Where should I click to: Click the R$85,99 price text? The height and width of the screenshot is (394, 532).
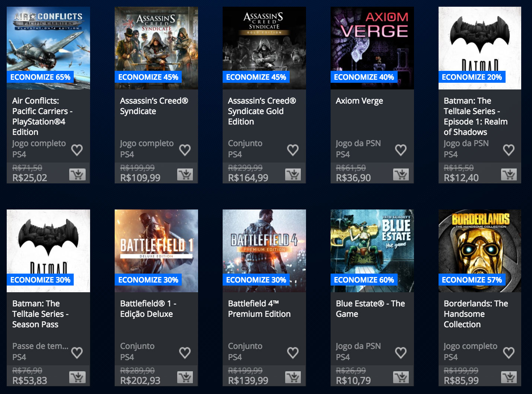[461, 381]
